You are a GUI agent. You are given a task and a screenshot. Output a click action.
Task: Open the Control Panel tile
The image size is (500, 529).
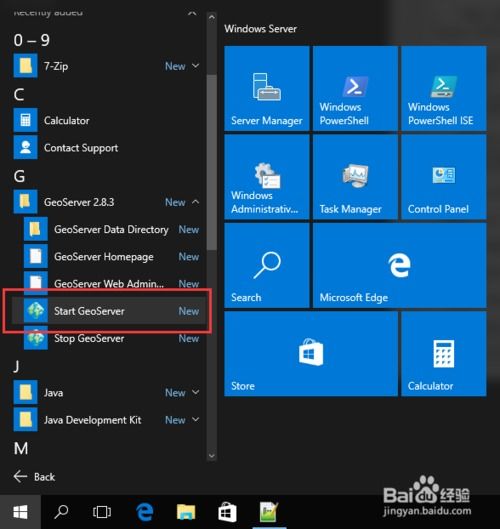click(x=444, y=177)
